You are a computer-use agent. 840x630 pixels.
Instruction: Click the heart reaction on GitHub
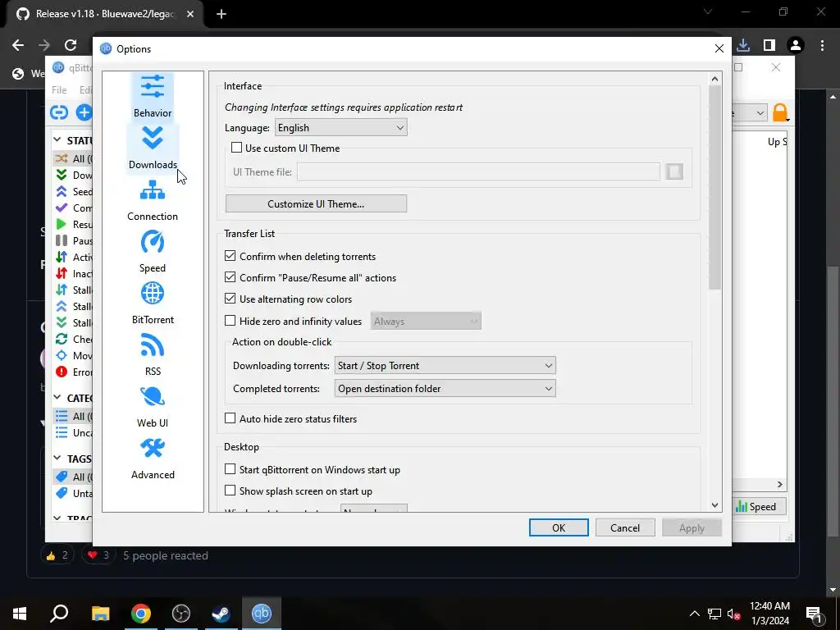98,555
